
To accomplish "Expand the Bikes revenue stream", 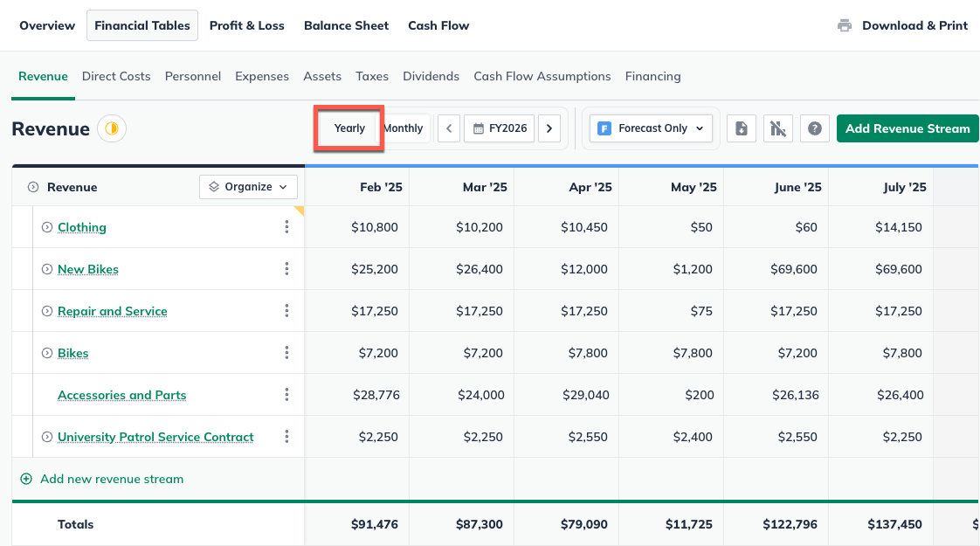I will click(x=47, y=352).
